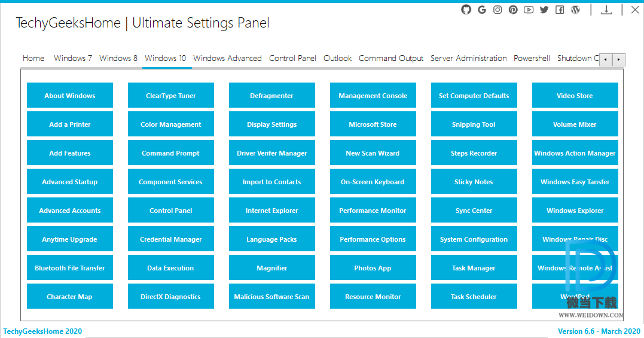Open the Pinterest icon link

click(513, 10)
